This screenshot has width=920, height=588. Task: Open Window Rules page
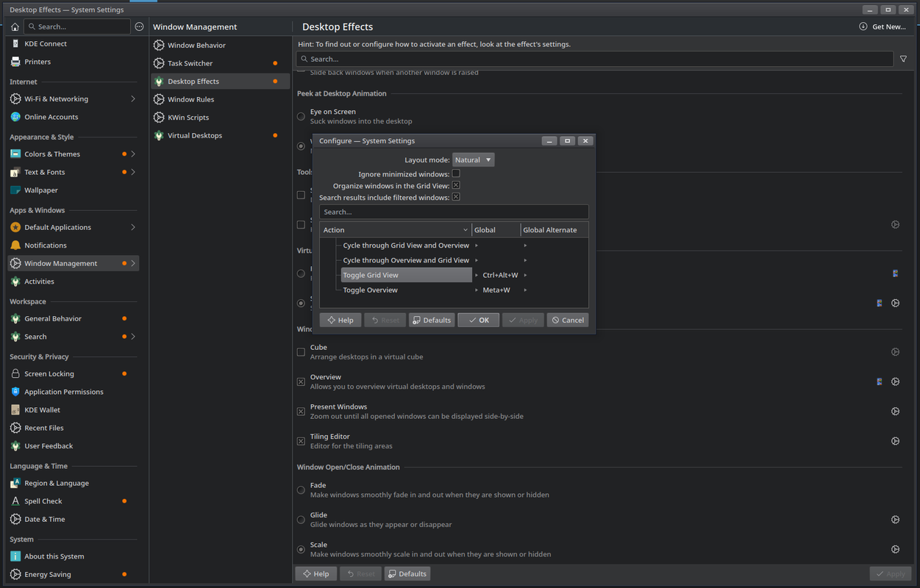[221, 99]
